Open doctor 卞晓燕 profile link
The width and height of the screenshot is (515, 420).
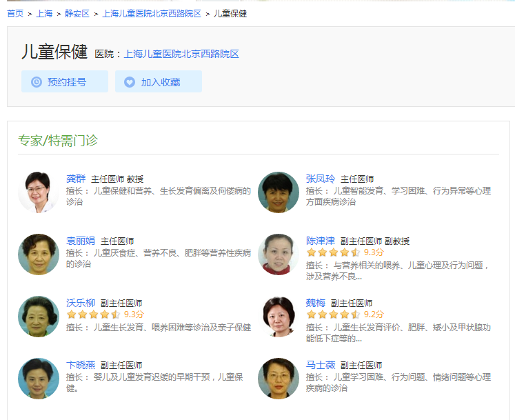click(x=81, y=365)
